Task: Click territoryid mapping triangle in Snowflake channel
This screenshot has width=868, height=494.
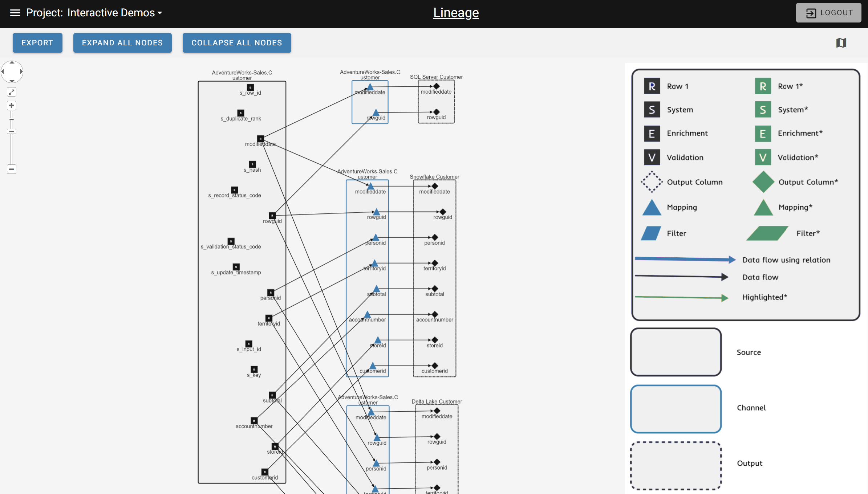Action: 375,264
